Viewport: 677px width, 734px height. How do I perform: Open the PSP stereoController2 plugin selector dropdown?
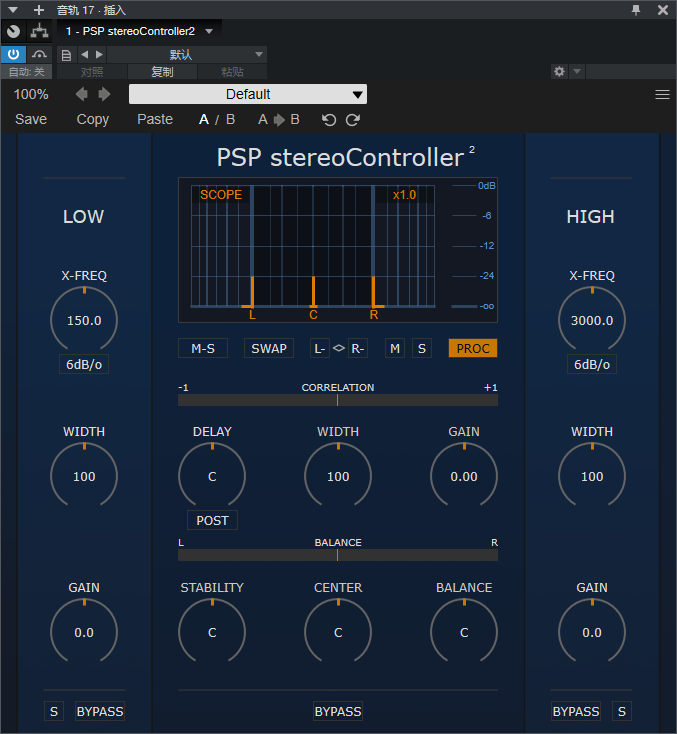(139, 31)
